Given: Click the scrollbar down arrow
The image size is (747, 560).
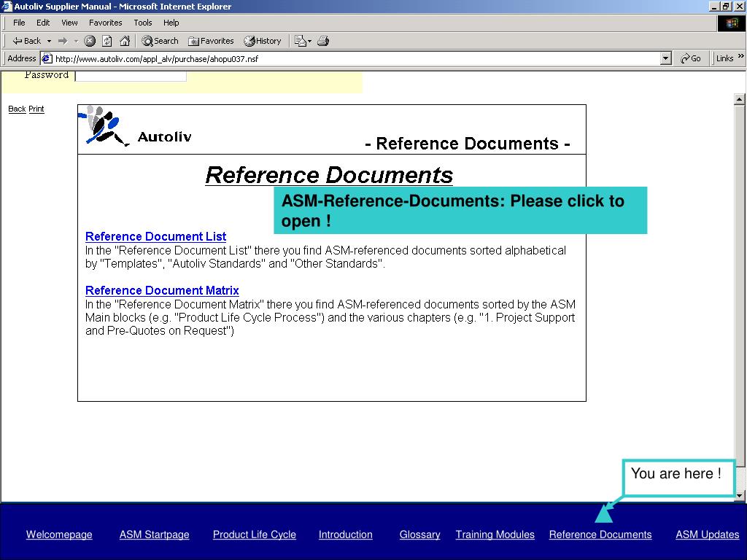Looking at the screenshot, I should [740, 496].
